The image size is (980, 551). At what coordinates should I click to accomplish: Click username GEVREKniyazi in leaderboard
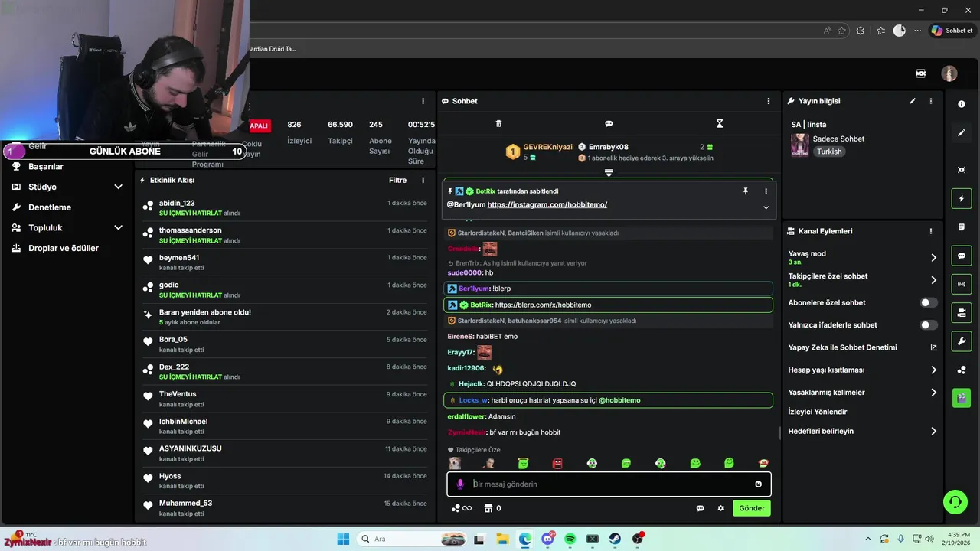click(548, 147)
